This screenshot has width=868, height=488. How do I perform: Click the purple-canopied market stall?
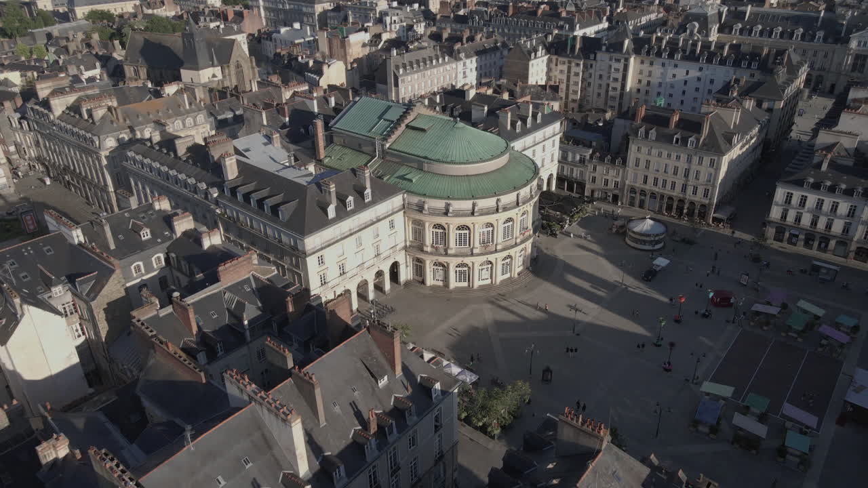[800, 415]
